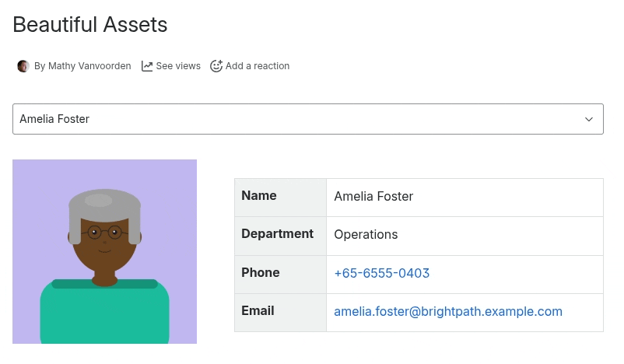Select the Phone header cell
The image size is (624, 364).
[x=280, y=274]
